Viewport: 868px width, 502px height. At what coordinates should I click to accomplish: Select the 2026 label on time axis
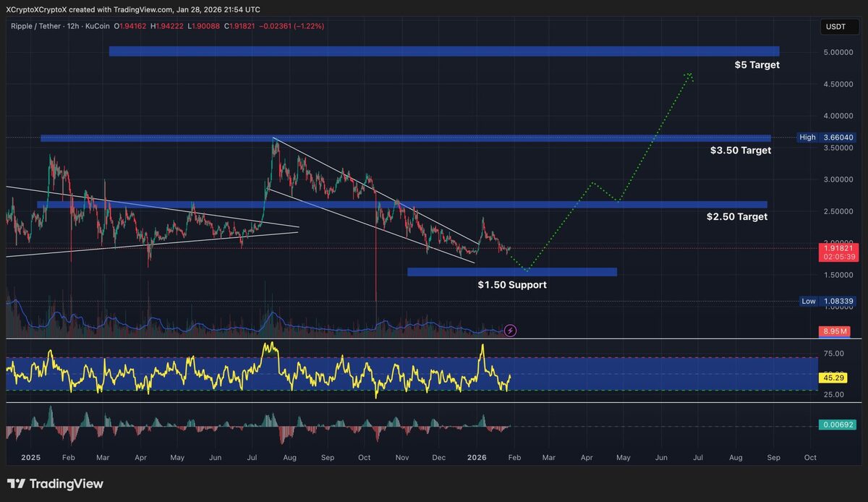[x=477, y=457]
